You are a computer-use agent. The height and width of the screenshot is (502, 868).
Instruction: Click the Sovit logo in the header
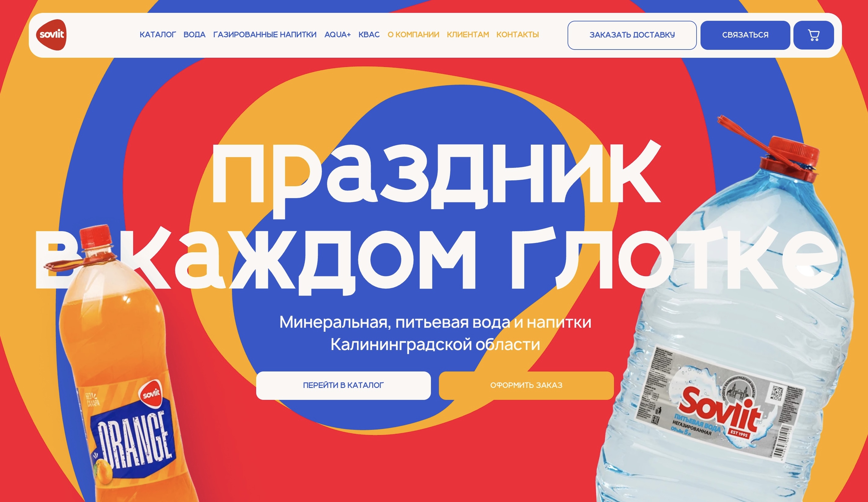51,35
